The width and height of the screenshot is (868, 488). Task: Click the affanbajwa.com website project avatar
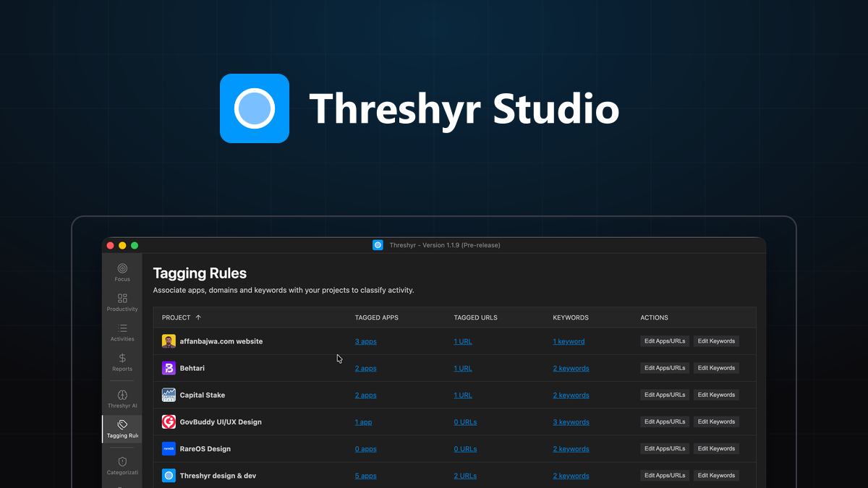click(x=169, y=341)
